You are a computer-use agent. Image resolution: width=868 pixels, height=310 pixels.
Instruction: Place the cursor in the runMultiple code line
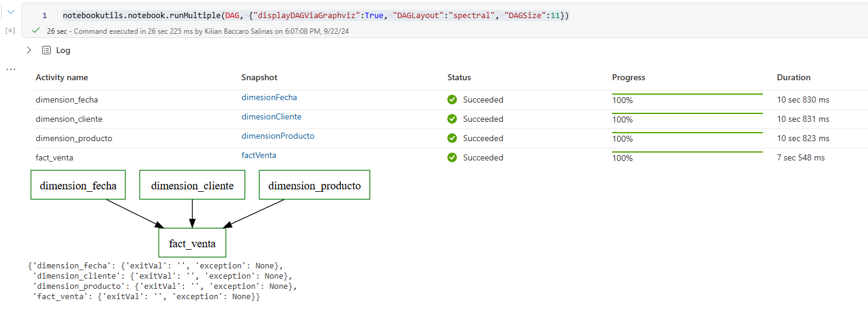click(316, 15)
